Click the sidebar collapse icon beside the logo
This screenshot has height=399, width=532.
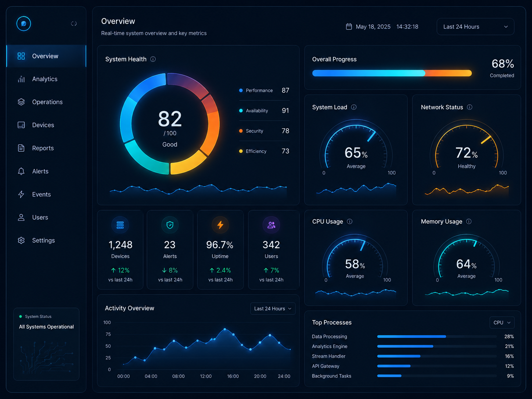pyautogui.click(x=74, y=24)
